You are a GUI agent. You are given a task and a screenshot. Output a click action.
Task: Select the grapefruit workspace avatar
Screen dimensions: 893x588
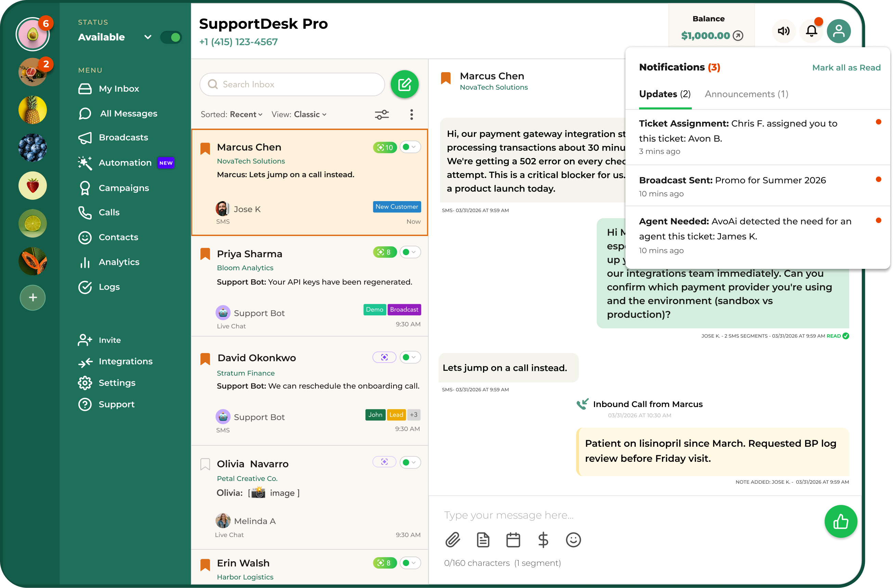point(33,72)
